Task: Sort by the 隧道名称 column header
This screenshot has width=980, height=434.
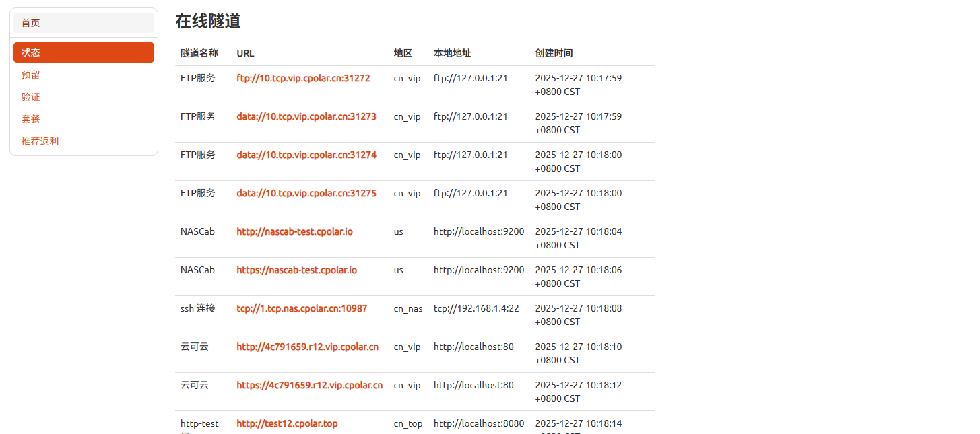Action: [199, 53]
